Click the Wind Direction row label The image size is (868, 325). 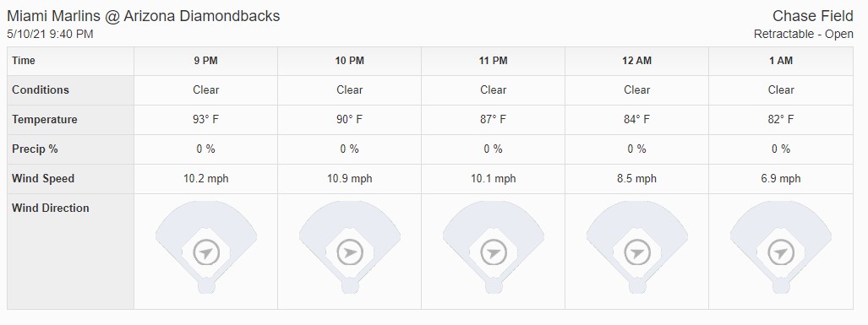pos(51,209)
